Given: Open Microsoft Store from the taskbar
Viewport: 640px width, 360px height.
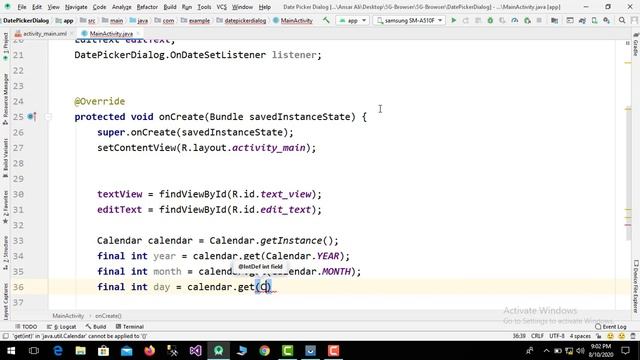Looking at the screenshot, I should coord(103,351).
